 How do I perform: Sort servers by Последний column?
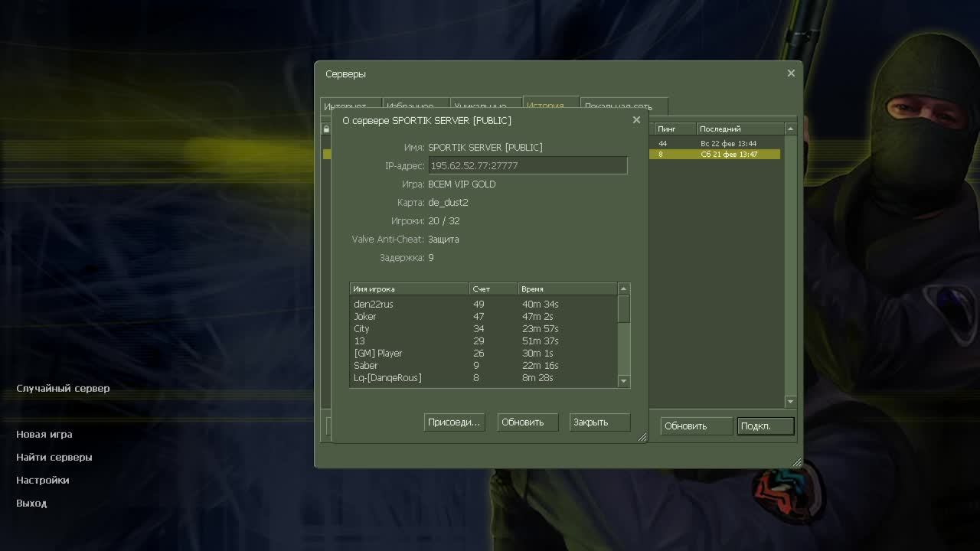click(740, 129)
